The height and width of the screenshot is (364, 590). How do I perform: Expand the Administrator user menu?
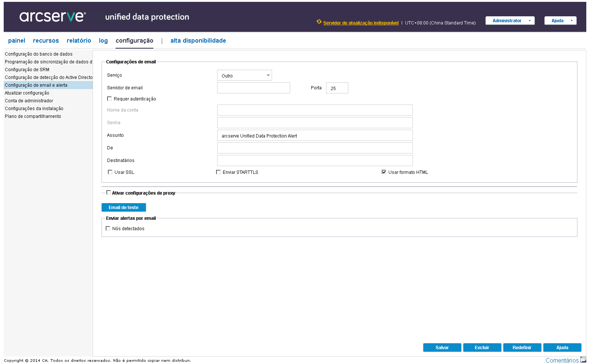[x=510, y=21]
